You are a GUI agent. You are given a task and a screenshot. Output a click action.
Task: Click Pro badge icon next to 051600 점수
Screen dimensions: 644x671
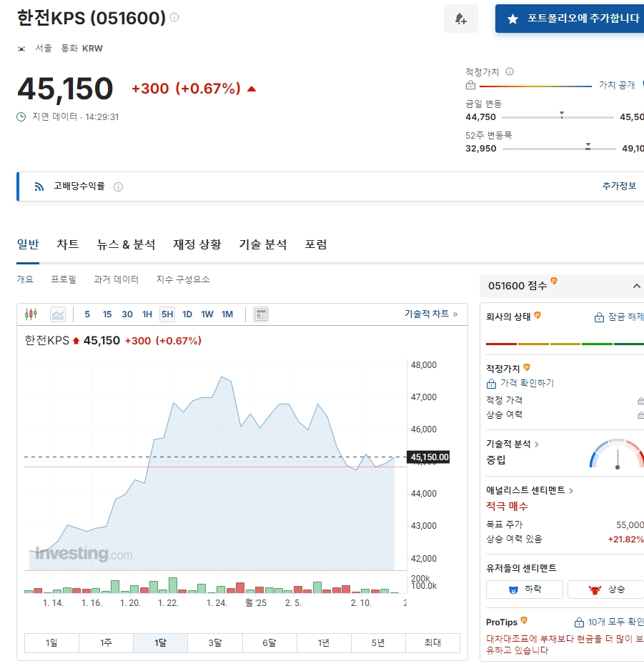(554, 281)
